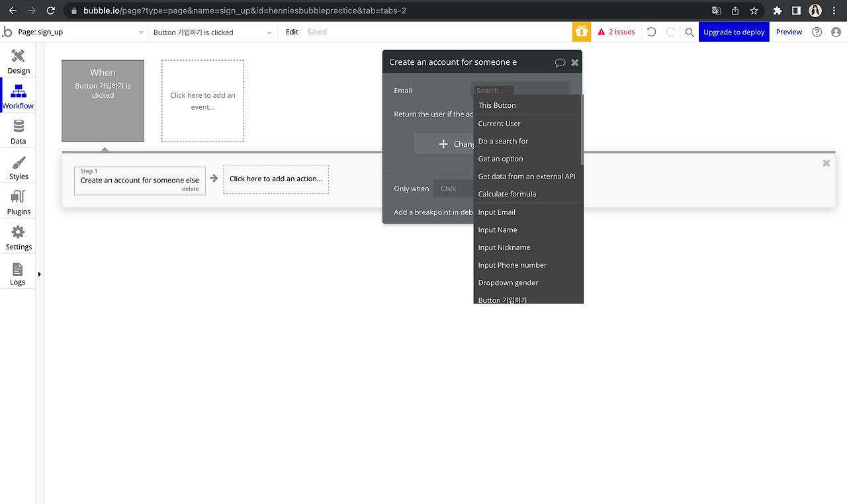Viewport: 847px width, 504px height.
Task: Choose Do a search for option
Action: (528, 141)
